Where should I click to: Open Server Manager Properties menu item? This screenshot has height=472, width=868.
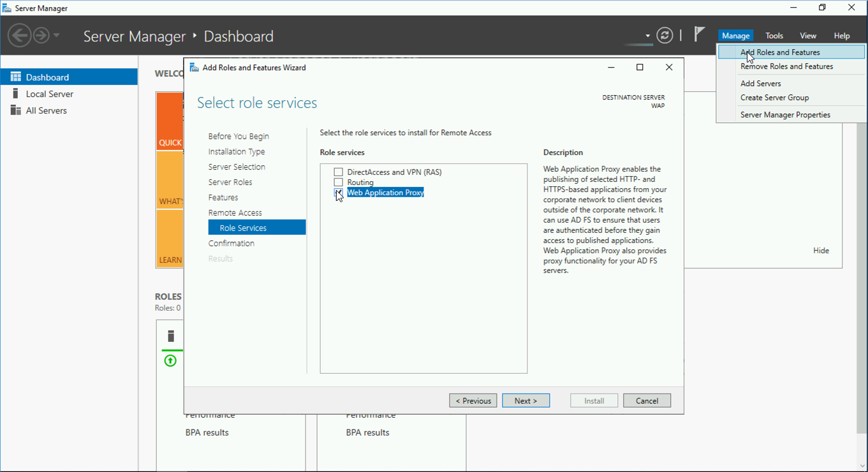791,115
